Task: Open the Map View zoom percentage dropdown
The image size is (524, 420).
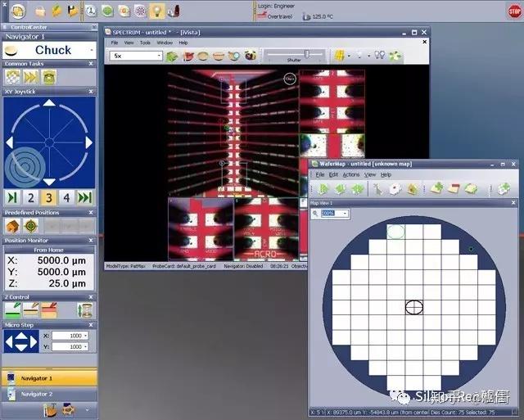Action: tap(345, 213)
